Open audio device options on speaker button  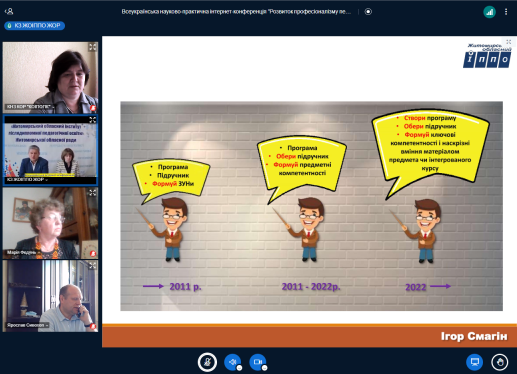tap(239, 368)
